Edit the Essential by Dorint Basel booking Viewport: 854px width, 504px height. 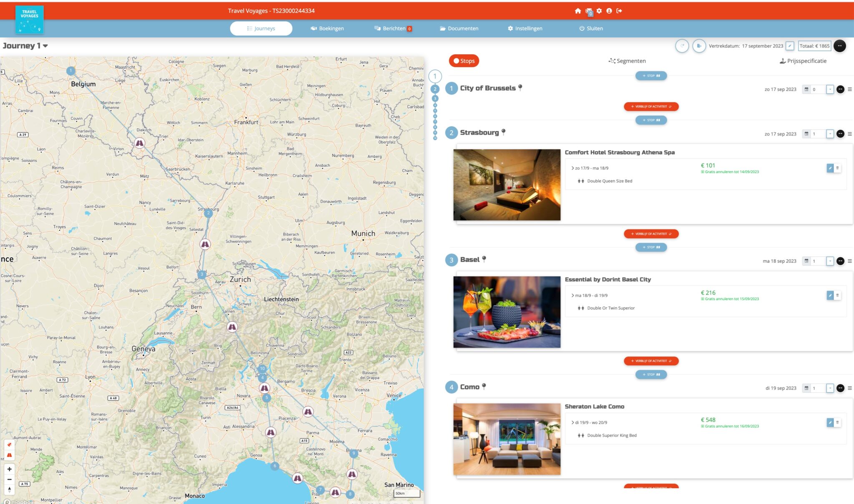click(x=830, y=295)
